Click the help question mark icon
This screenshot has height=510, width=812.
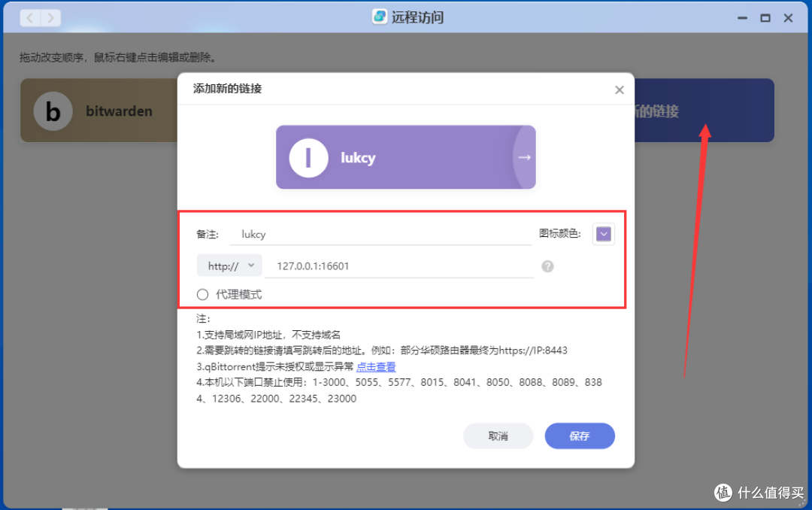(547, 266)
